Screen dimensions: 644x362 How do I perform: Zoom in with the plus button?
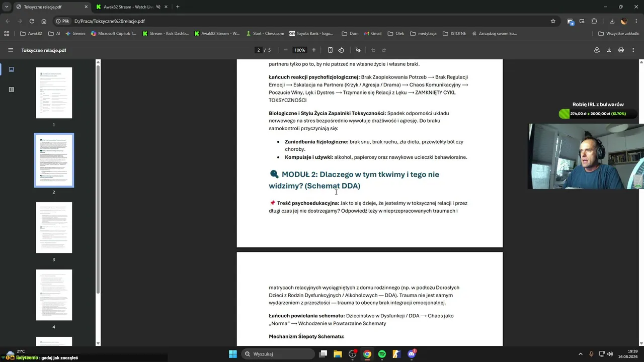(314, 50)
